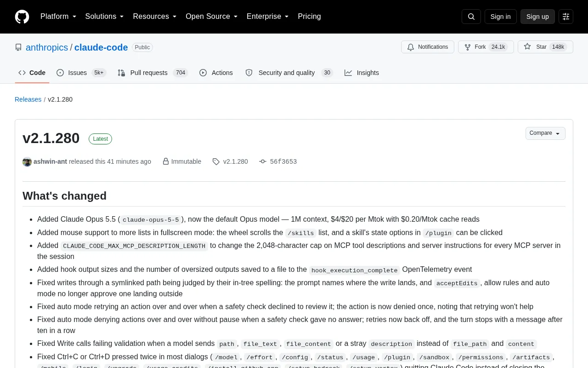This screenshot has width=588, height=368.
Task: Expand the Enterprise menu
Action: (x=268, y=17)
